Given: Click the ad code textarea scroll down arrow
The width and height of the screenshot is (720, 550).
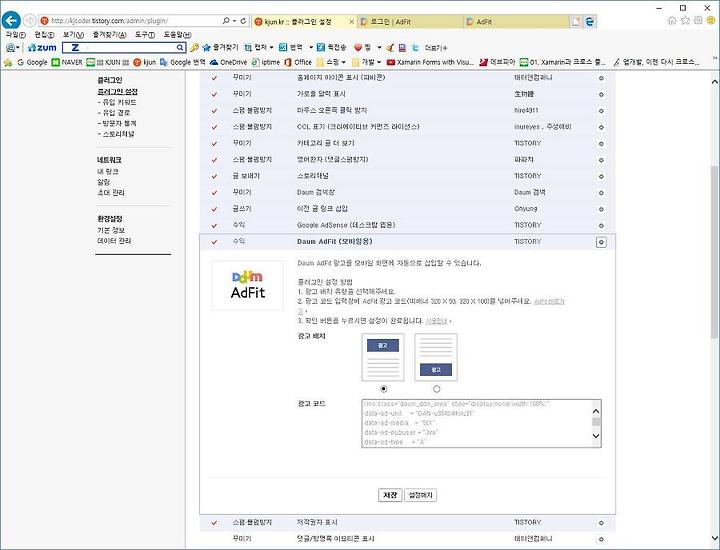Looking at the screenshot, I should point(596,436).
